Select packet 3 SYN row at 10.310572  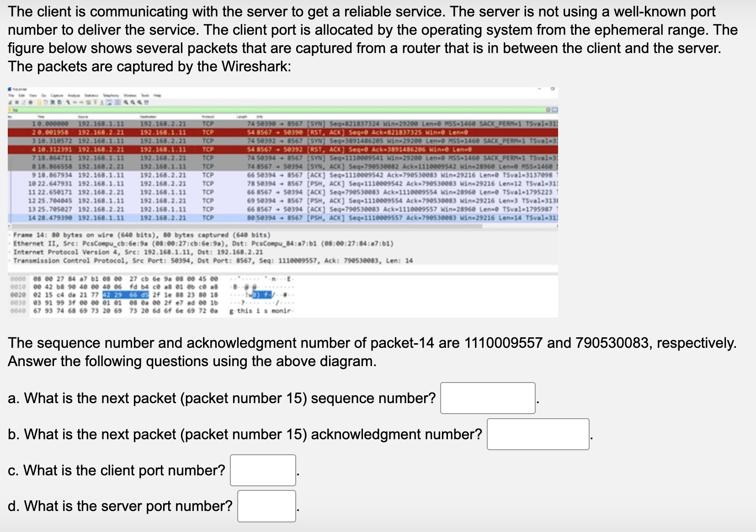[x=283, y=141]
